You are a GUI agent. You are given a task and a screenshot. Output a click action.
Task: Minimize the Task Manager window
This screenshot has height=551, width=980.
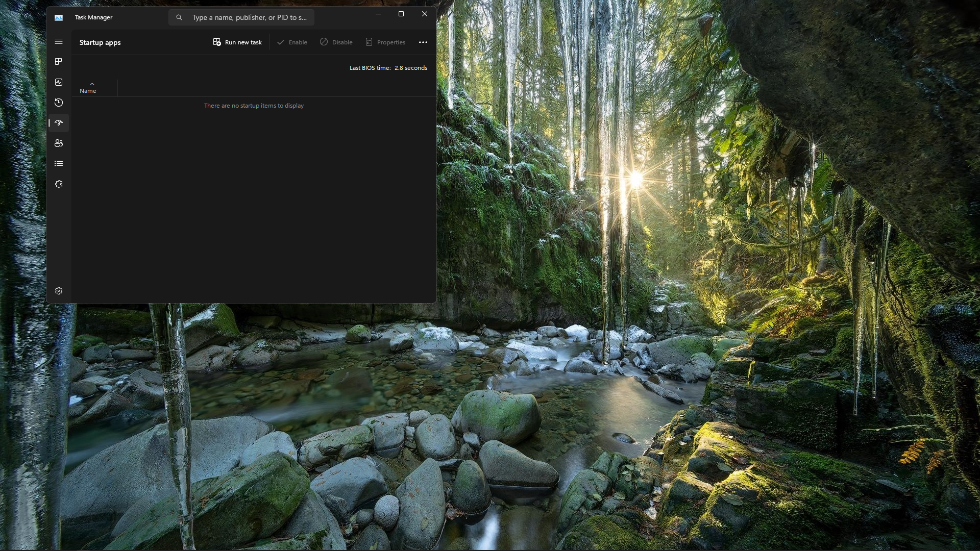tap(378, 14)
